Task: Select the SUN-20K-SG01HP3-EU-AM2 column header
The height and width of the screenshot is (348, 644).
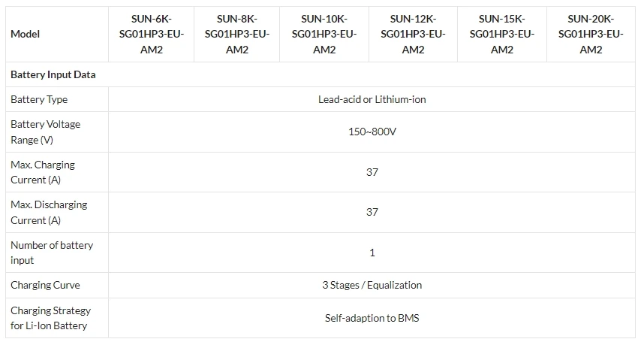Action: pos(591,34)
